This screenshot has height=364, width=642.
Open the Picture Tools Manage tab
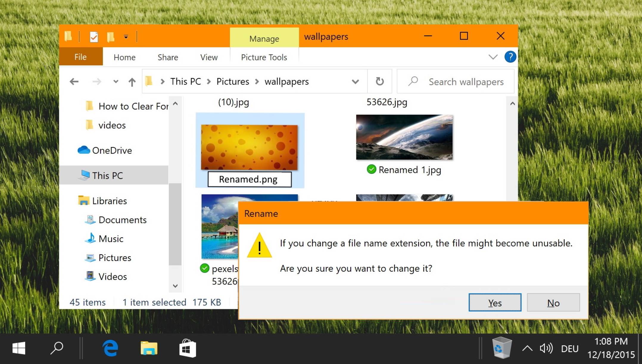coord(264,38)
